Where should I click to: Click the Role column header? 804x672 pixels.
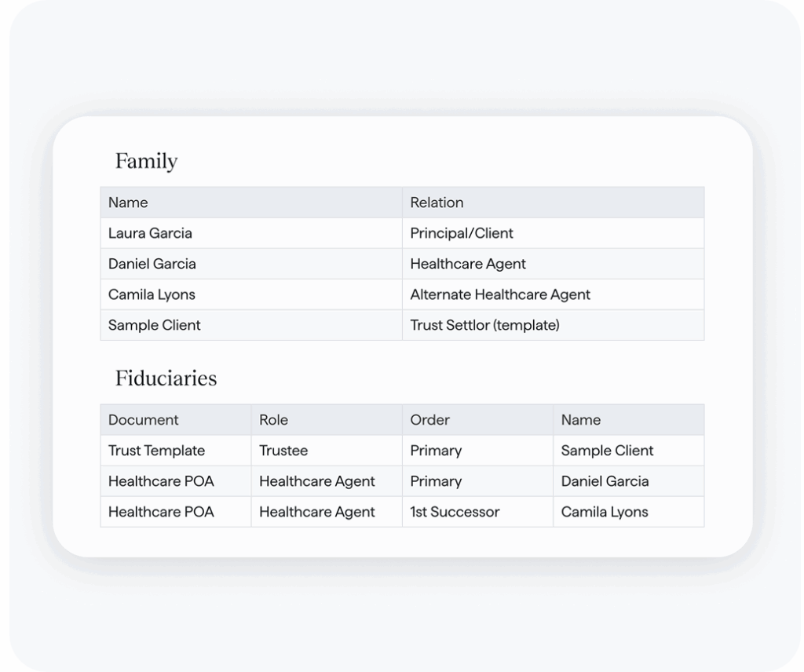(x=327, y=420)
